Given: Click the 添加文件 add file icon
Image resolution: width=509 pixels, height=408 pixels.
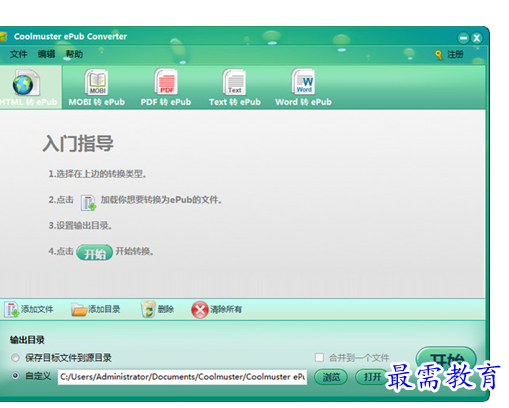Looking at the screenshot, I should coord(11,310).
